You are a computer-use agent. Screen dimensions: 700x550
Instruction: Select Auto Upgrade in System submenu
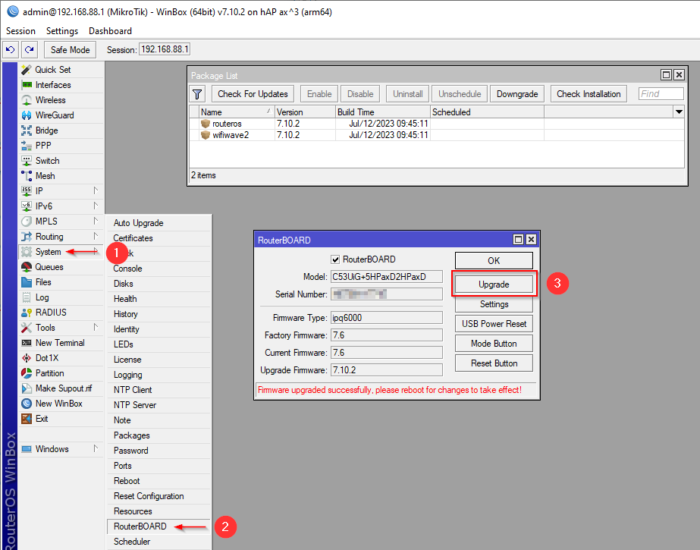coord(158,223)
